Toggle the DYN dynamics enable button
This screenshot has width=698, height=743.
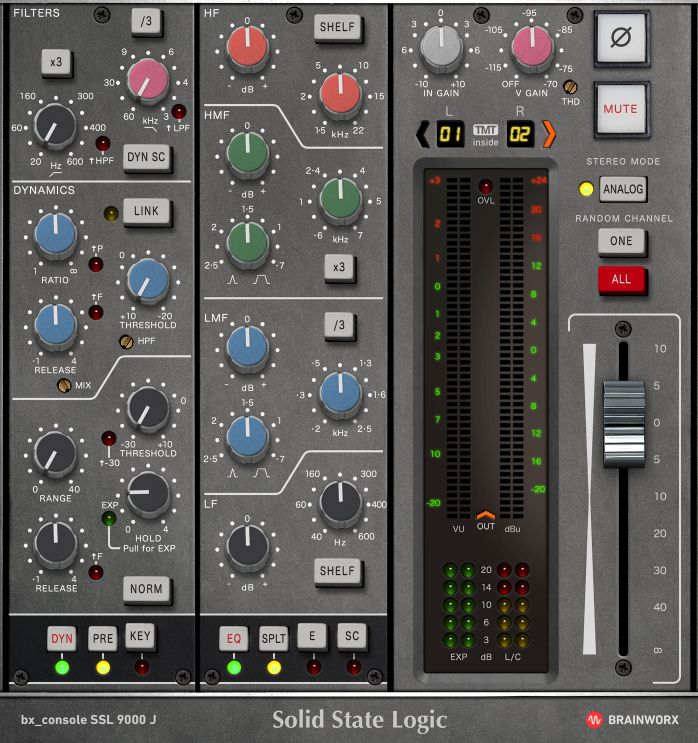62,638
